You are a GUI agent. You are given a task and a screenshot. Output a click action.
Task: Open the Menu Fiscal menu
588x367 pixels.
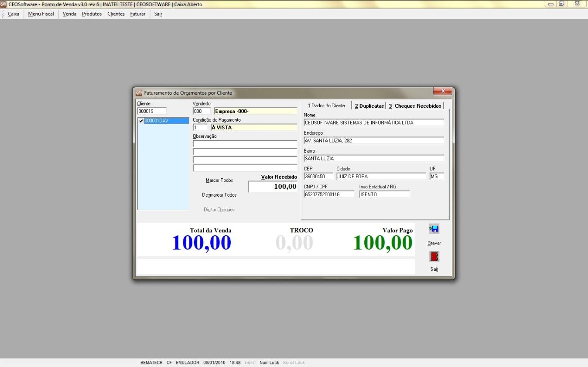(x=41, y=14)
